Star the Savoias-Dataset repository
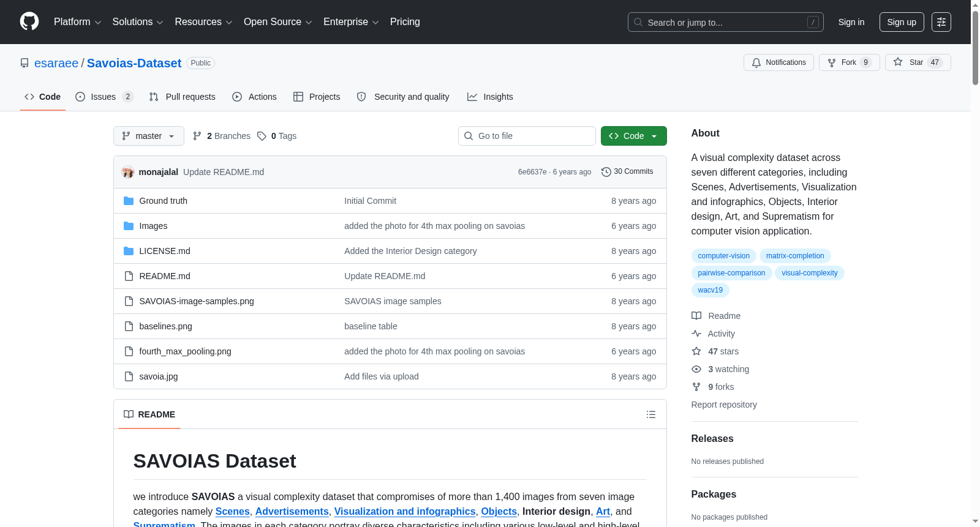 (x=918, y=62)
